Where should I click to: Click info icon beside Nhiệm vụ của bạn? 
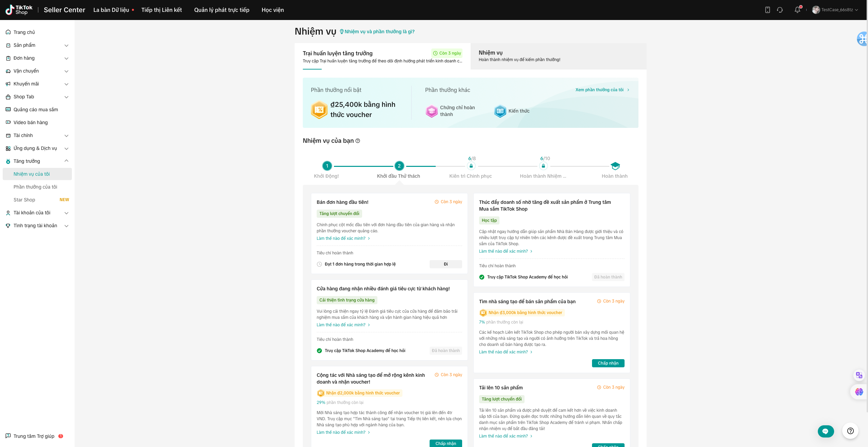click(x=358, y=141)
